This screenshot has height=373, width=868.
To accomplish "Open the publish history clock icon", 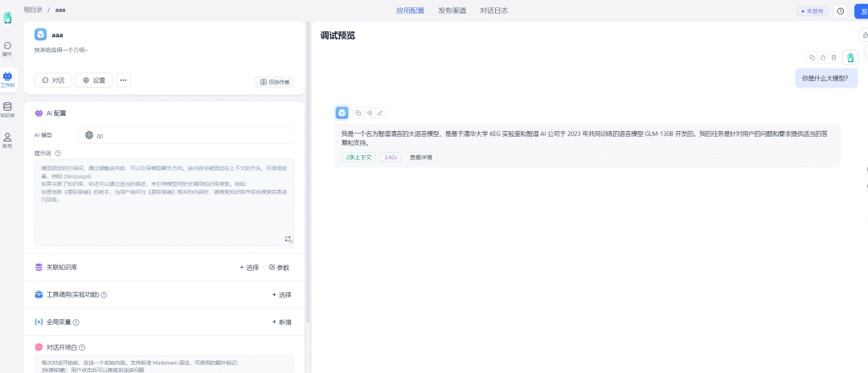I will pyautogui.click(x=841, y=11).
